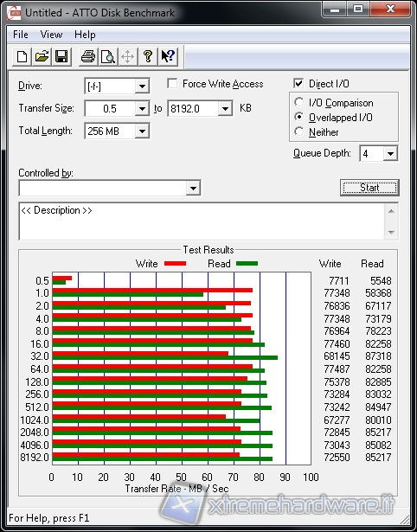Expand the Drive dropdown list

click(x=142, y=87)
